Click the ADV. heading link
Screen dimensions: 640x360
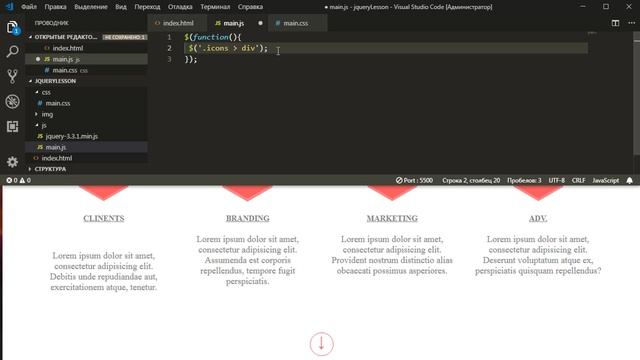pyautogui.click(x=538, y=218)
